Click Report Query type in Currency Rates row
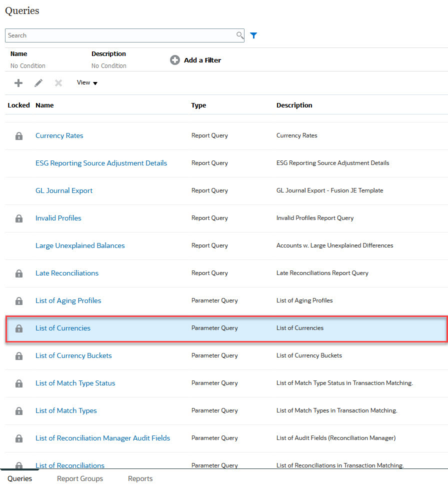The image size is (448, 494). pyautogui.click(x=209, y=135)
